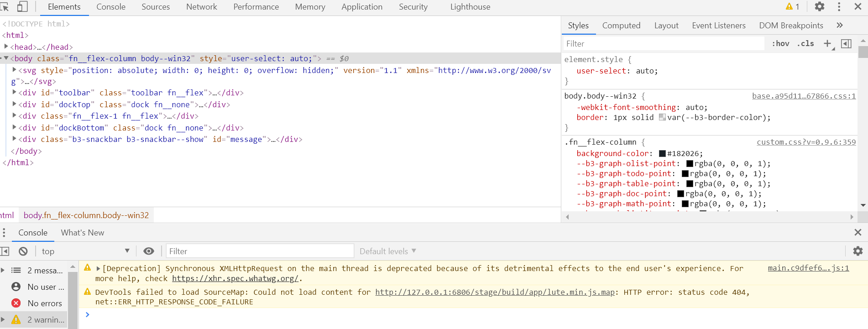Toggle the .cls class editor
868x329 pixels.
pos(805,43)
